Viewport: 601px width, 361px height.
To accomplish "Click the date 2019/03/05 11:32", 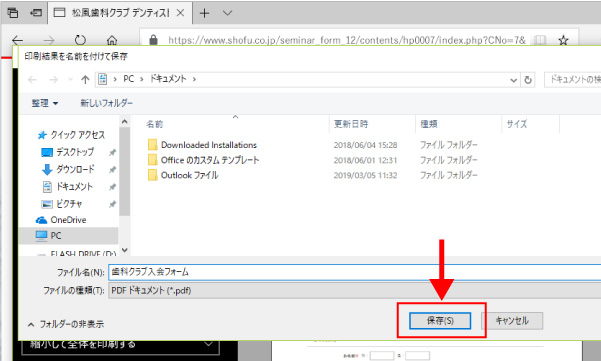I will click(365, 175).
